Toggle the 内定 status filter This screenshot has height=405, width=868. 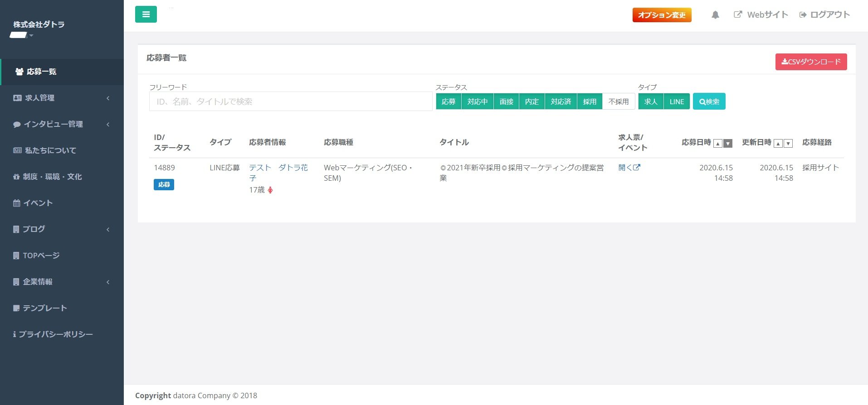tap(532, 101)
